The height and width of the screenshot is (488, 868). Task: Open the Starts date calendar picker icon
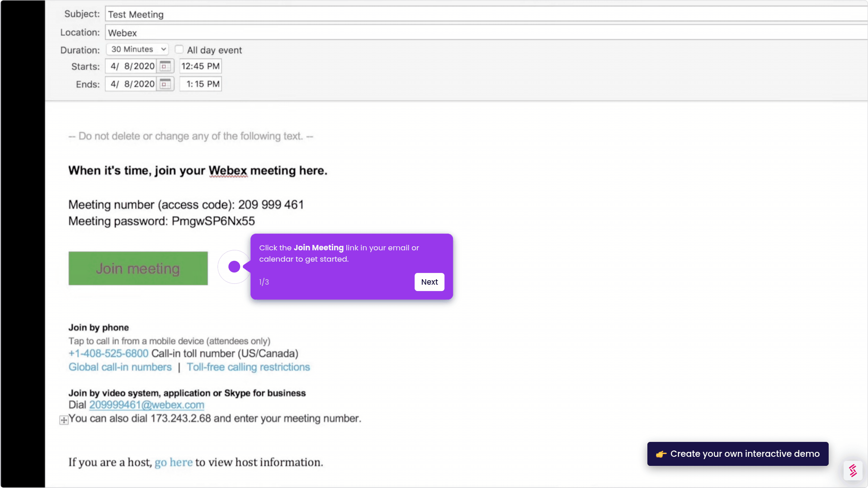[x=165, y=66]
